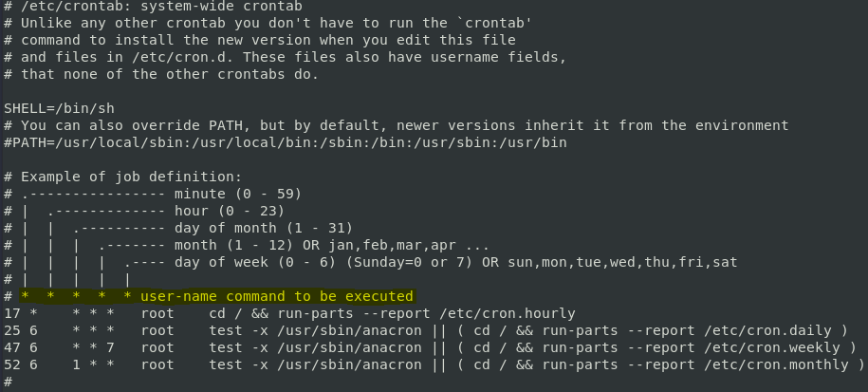This screenshot has height=392, width=868.
Task: Click minute value 52 in monthly job
Action: coord(11,364)
